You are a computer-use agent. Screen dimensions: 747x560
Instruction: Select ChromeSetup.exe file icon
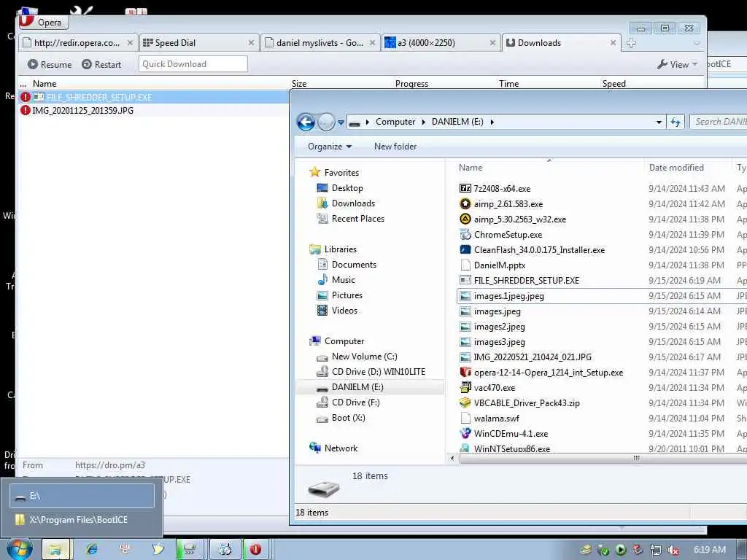465,234
